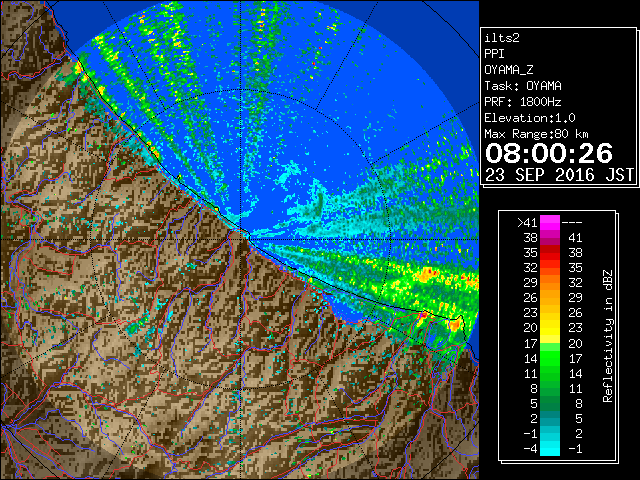This screenshot has height=480, width=640.
Task: Select the "Task: OYAMA" line
Action: [523, 86]
